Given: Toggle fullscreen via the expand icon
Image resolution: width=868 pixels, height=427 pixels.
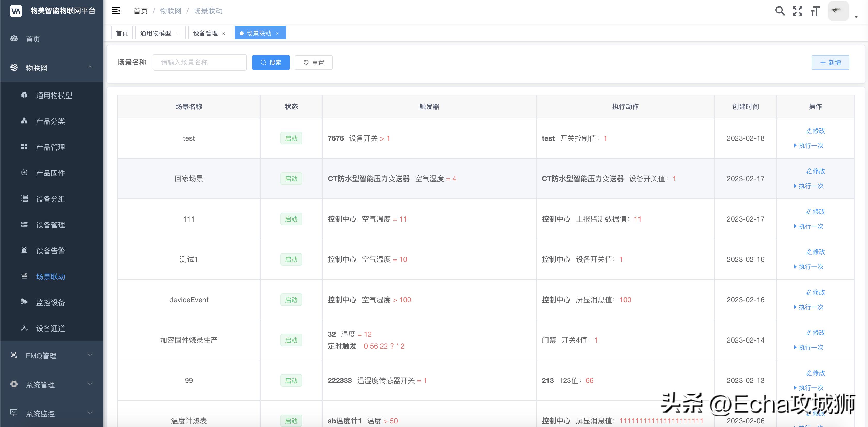Looking at the screenshot, I should pyautogui.click(x=798, y=11).
